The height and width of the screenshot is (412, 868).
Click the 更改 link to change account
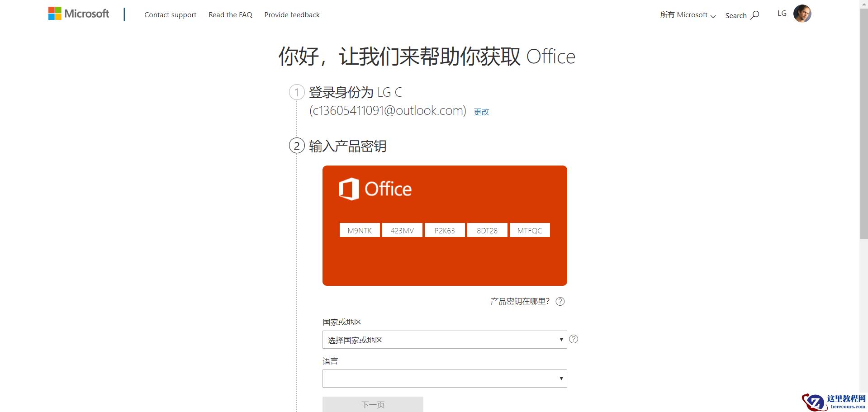481,112
